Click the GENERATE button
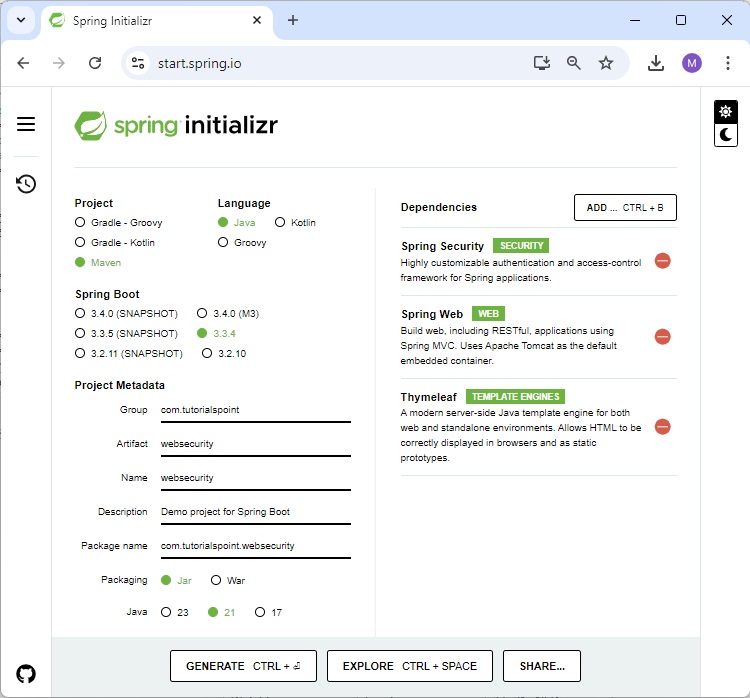The image size is (750, 698). click(243, 666)
